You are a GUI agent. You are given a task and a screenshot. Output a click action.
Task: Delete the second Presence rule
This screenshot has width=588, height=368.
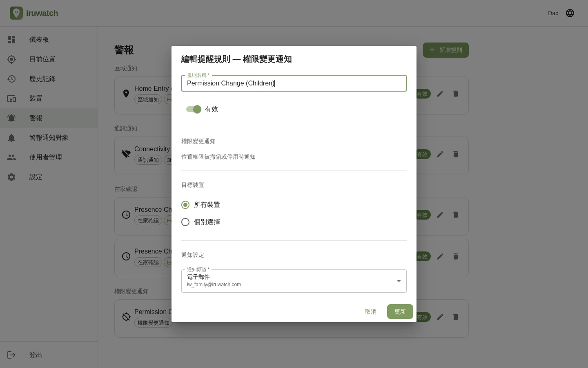coord(456,256)
